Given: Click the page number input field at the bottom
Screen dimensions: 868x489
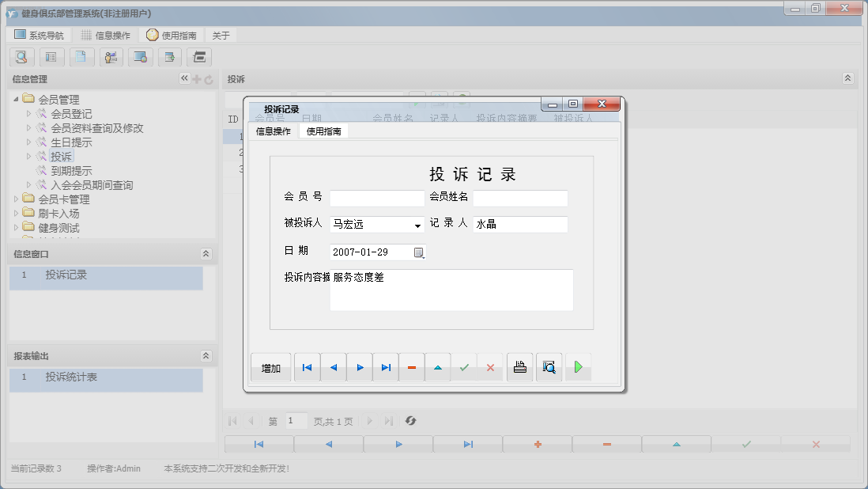Looking at the screenshot, I should click(x=296, y=420).
